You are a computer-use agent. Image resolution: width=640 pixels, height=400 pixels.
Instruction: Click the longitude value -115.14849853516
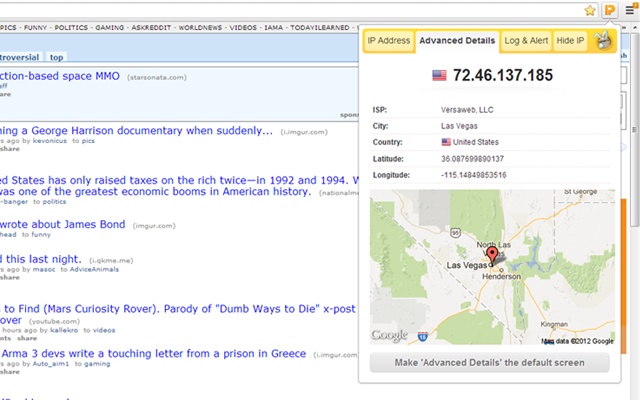pyautogui.click(x=473, y=175)
